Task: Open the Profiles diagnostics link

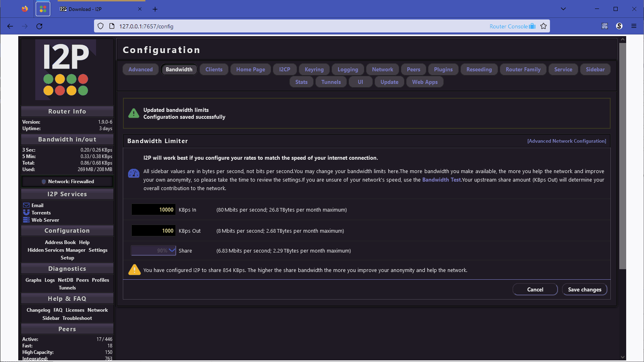Action: click(101, 280)
